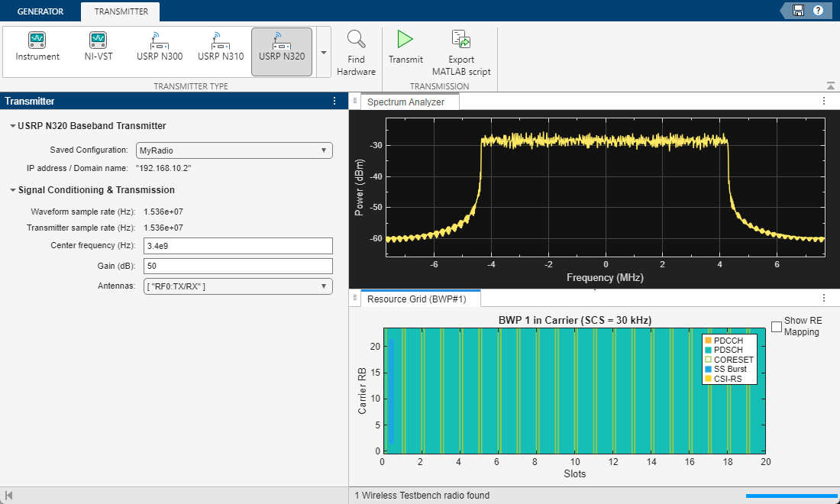Choose the NI-VST transmitter icon
Image resolution: width=840 pixels, height=504 pixels.
pos(98,47)
